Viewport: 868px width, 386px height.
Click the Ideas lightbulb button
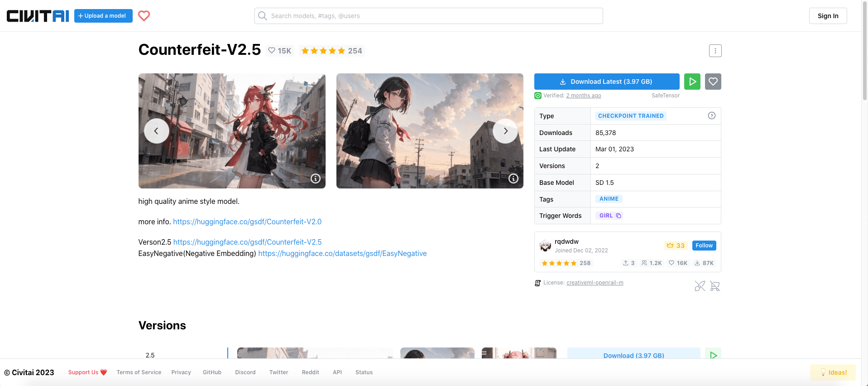point(833,372)
